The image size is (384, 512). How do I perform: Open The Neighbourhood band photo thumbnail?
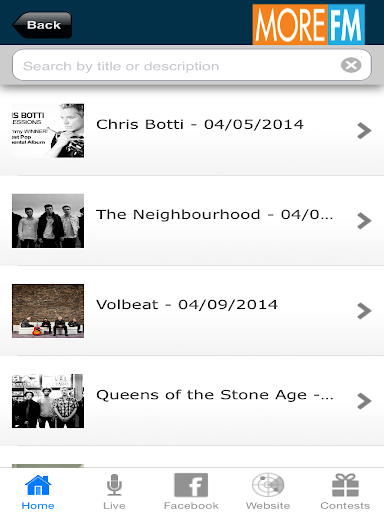(x=48, y=221)
